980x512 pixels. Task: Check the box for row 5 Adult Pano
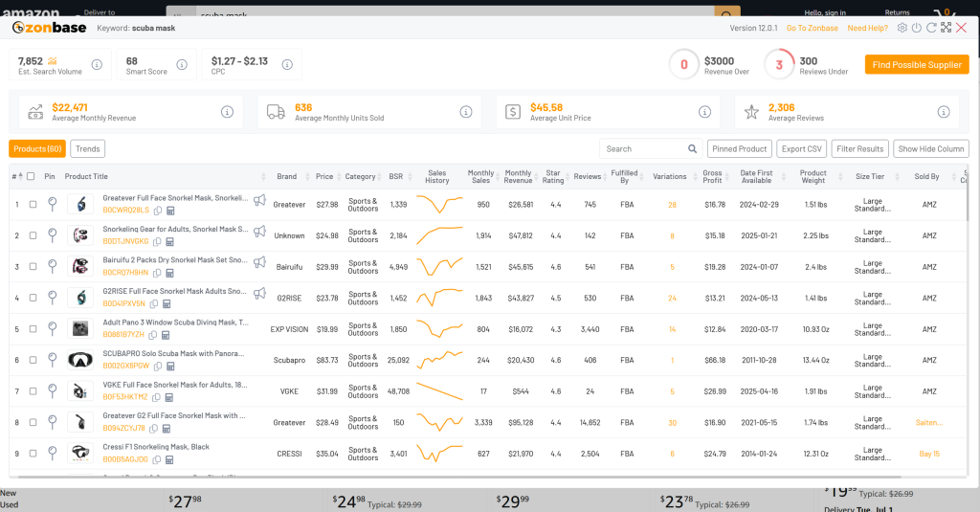point(33,329)
